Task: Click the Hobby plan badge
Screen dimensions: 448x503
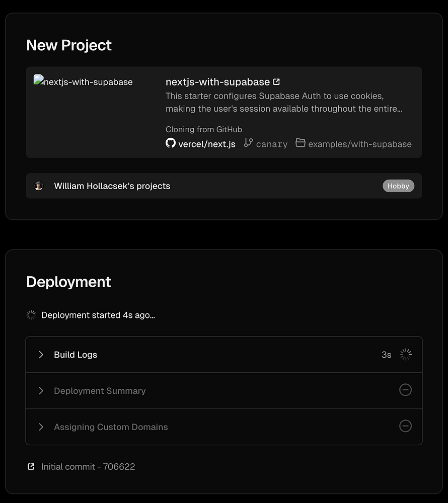Action: (398, 186)
